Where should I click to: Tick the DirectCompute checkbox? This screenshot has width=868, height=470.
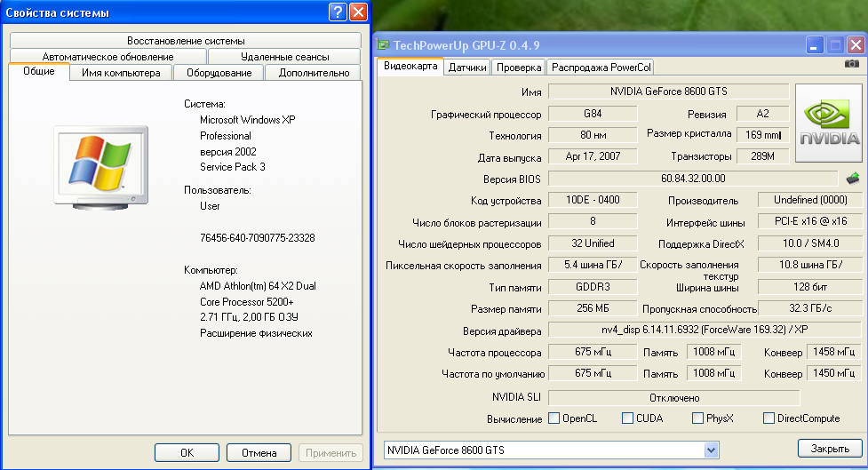point(768,418)
